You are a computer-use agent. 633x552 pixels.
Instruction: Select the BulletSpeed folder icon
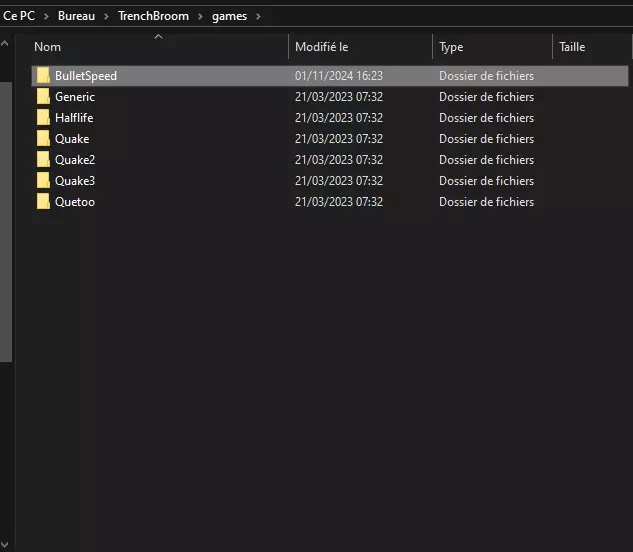[x=43, y=76]
